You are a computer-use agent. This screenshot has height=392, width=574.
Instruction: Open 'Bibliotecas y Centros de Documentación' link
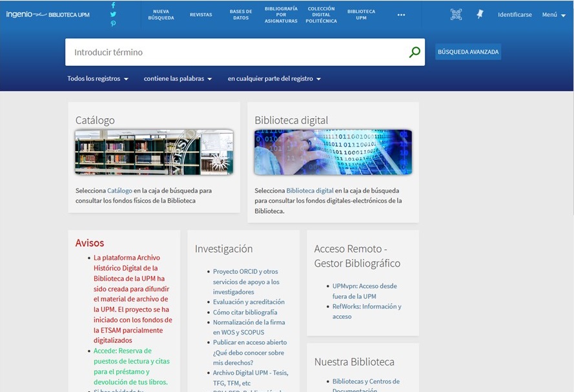[366, 386]
